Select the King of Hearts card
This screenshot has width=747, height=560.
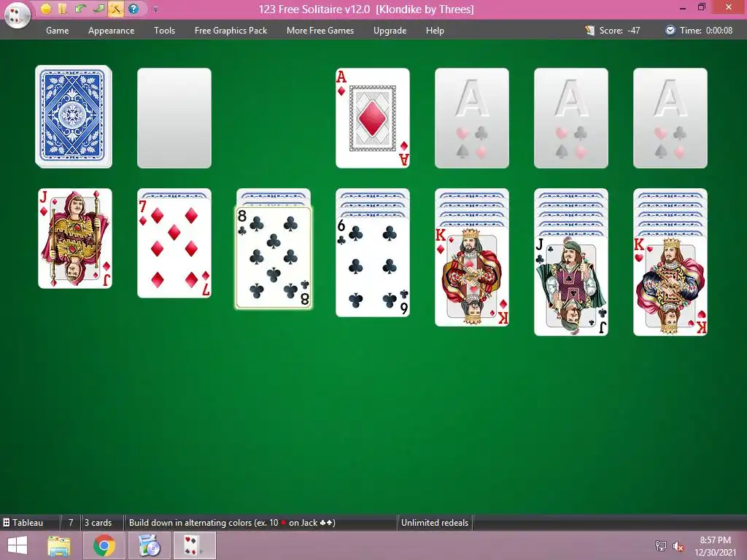(x=670, y=286)
